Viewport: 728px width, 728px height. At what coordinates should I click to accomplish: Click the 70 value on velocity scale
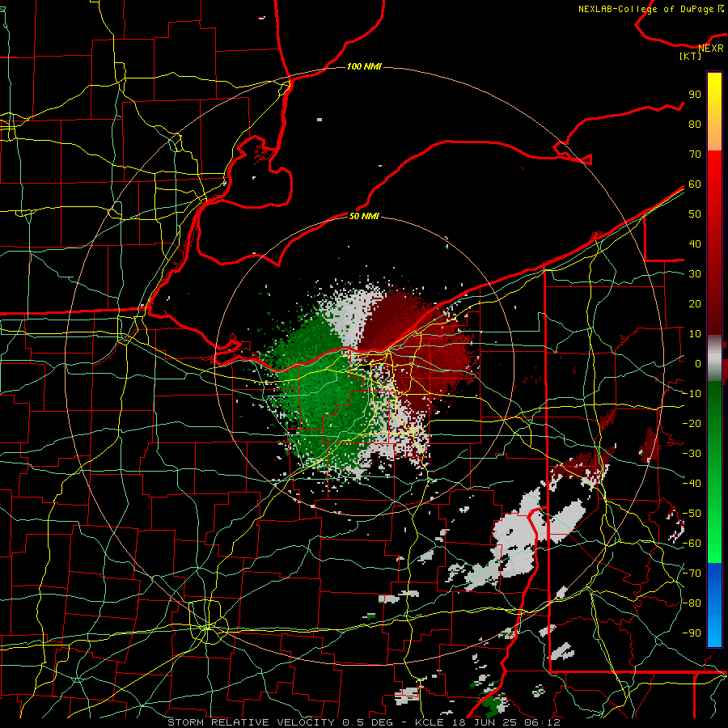click(x=695, y=154)
